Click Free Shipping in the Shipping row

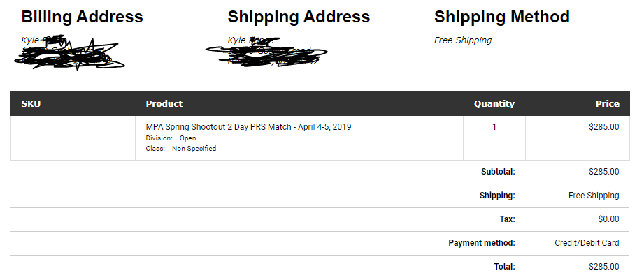point(594,196)
